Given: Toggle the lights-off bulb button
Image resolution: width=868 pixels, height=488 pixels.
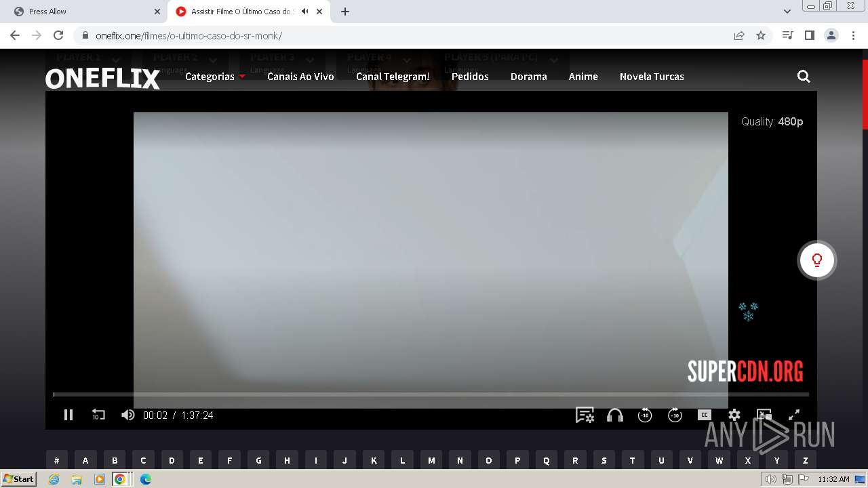Looking at the screenshot, I should tap(817, 260).
